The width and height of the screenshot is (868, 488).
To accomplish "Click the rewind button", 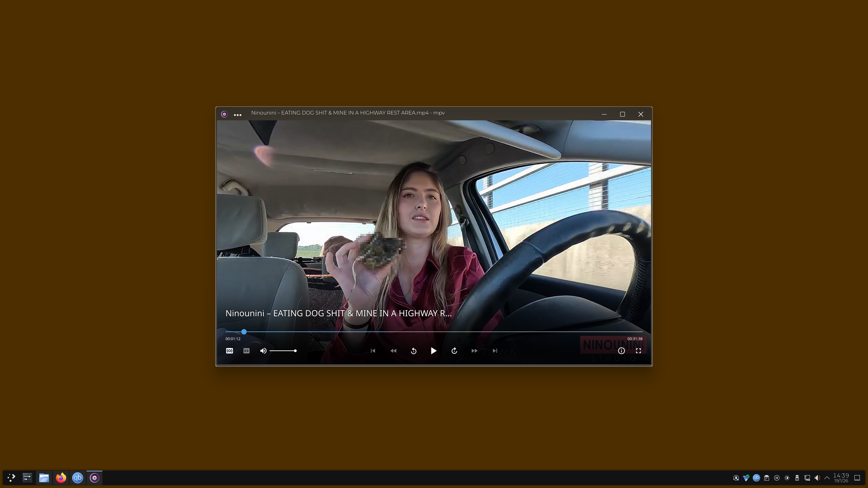I will pyautogui.click(x=393, y=351).
